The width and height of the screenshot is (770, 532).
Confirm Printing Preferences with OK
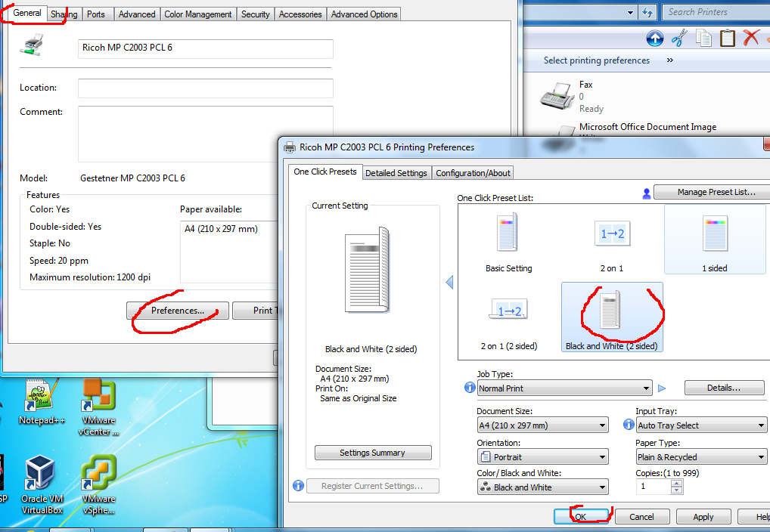[581, 516]
